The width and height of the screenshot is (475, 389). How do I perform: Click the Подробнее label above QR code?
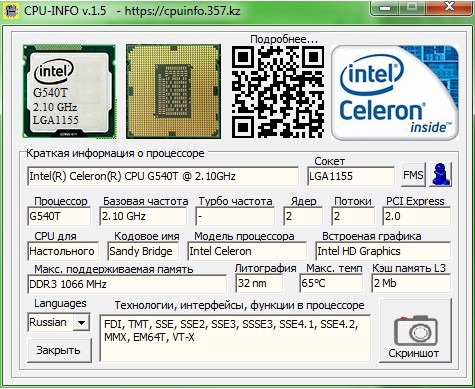[284, 39]
